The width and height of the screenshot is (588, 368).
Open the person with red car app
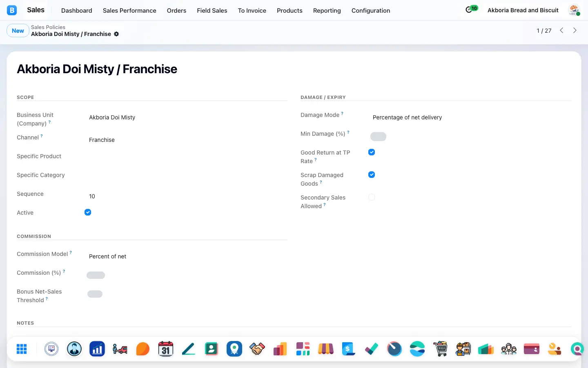[120, 349]
